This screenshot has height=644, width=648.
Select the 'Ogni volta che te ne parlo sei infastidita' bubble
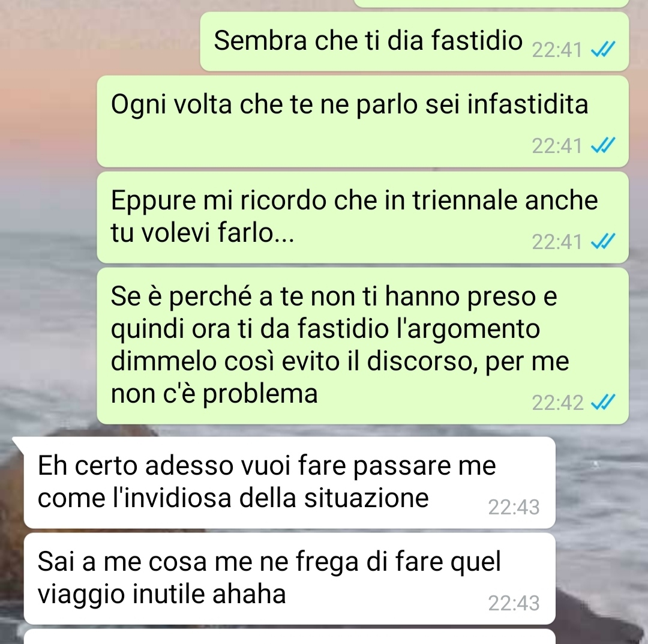363,121
